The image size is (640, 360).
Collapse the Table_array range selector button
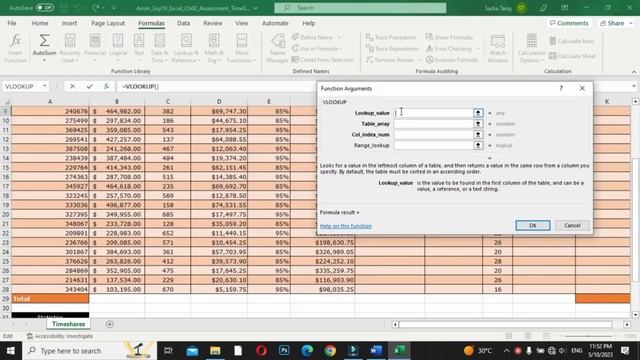[478, 124]
